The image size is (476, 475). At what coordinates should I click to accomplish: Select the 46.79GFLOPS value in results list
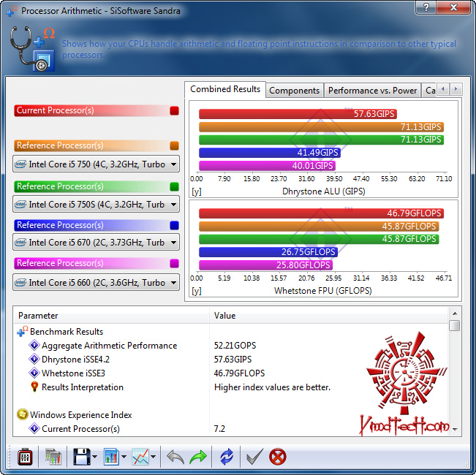click(239, 373)
